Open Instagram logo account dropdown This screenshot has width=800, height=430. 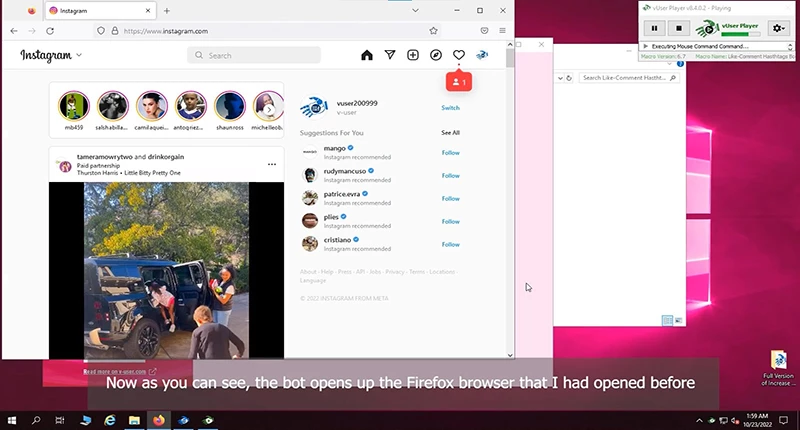(x=79, y=55)
